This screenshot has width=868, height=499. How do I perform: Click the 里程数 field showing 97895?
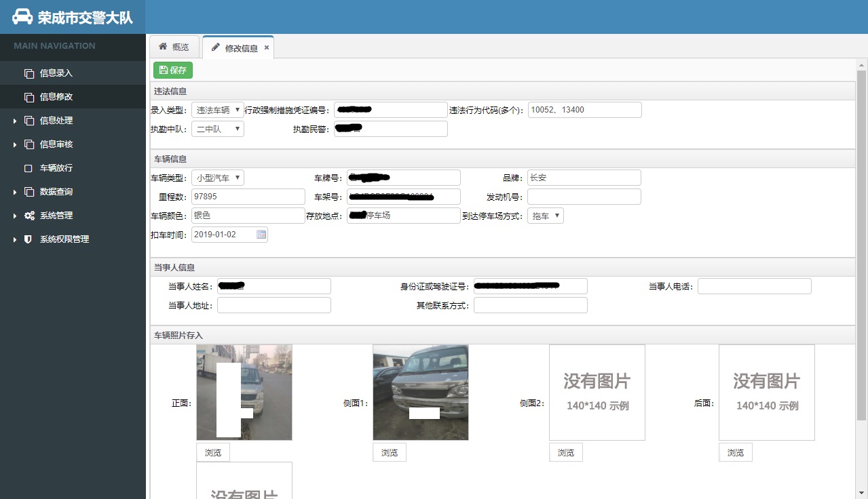click(x=248, y=197)
